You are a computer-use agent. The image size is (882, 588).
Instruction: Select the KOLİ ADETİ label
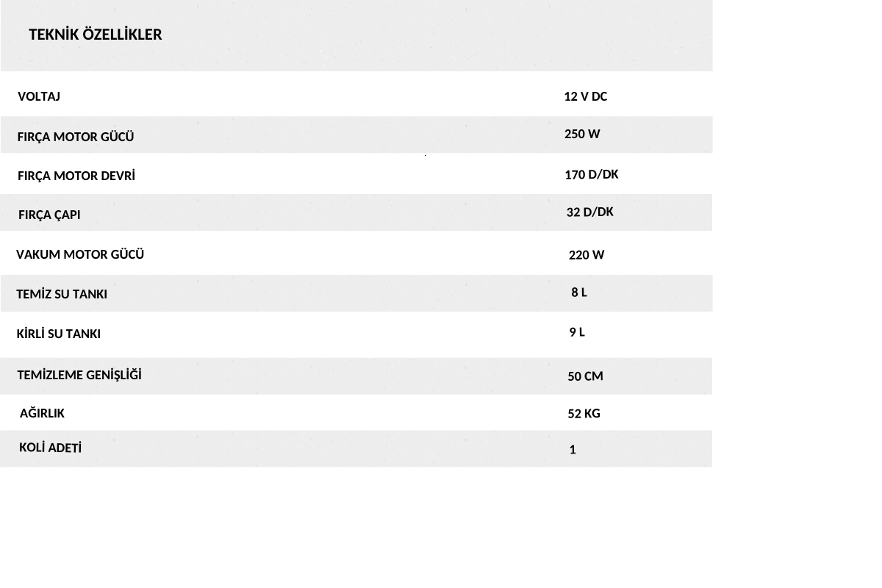[x=50, y=448]
